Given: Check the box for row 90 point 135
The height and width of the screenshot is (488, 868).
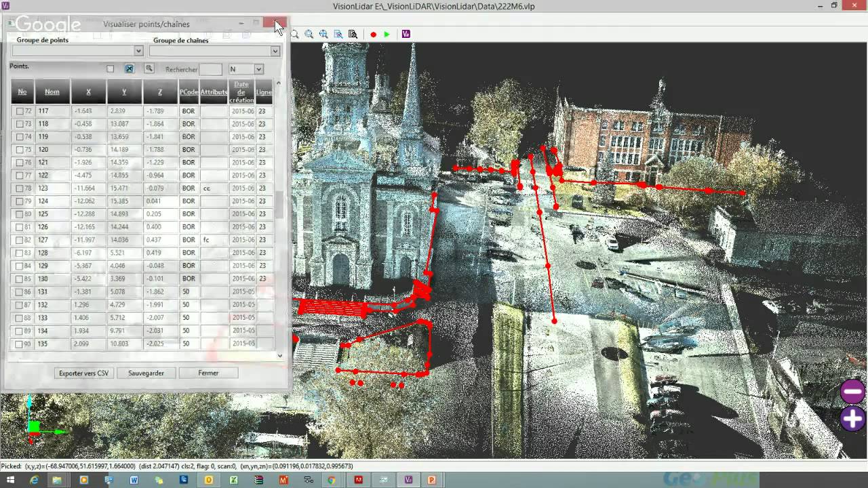Looking at the screenshot, I should 20,344.
